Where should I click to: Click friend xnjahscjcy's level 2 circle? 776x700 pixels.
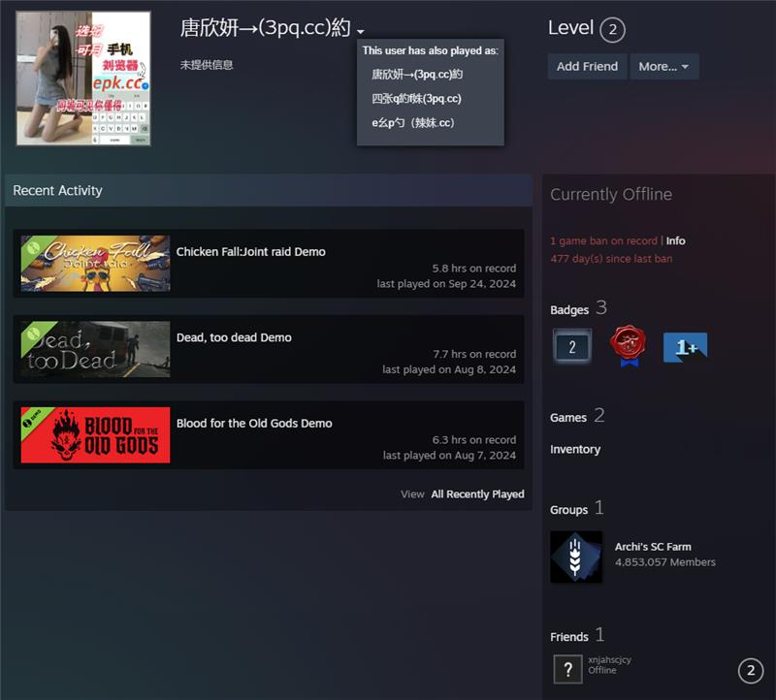[x=750, y=671]
